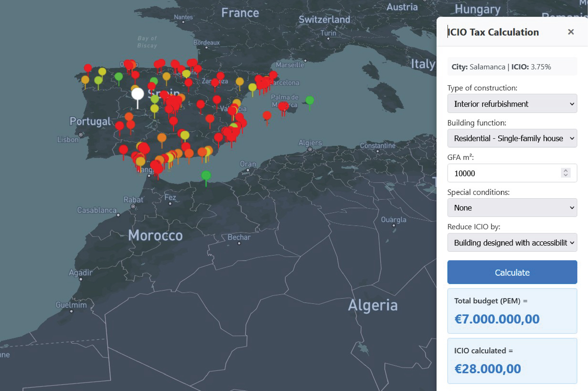
Task: Increase GFA value with up arrow
Action: 565,171
